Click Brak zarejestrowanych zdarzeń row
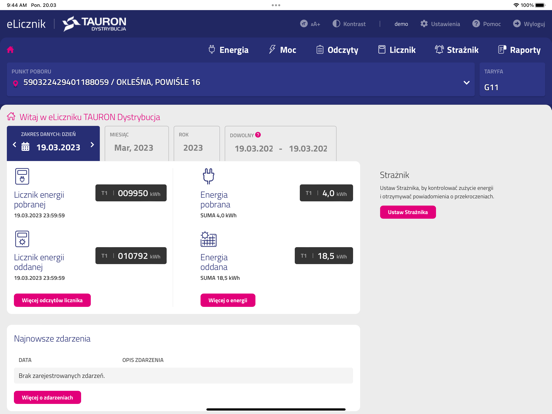 click(x=183, y=376)
